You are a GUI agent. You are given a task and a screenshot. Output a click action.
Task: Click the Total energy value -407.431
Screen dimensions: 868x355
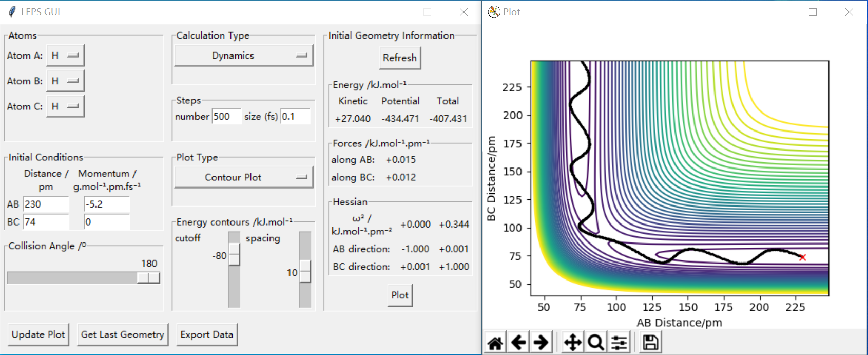(x=448, y=119)
